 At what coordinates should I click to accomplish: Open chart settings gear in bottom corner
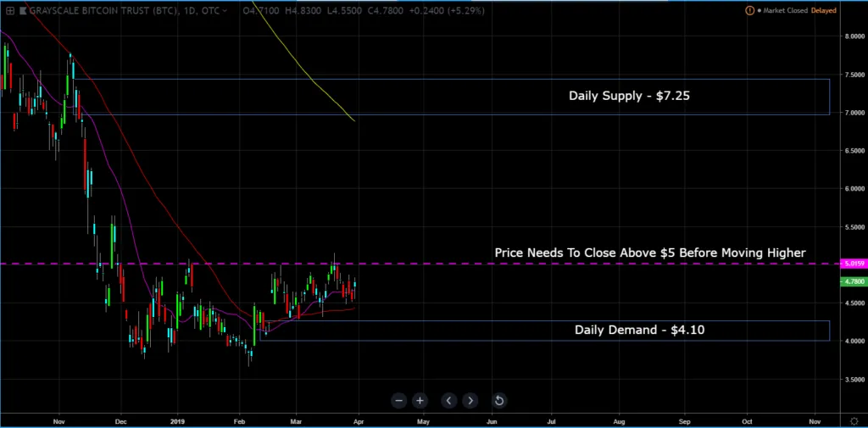pos(854,421)
